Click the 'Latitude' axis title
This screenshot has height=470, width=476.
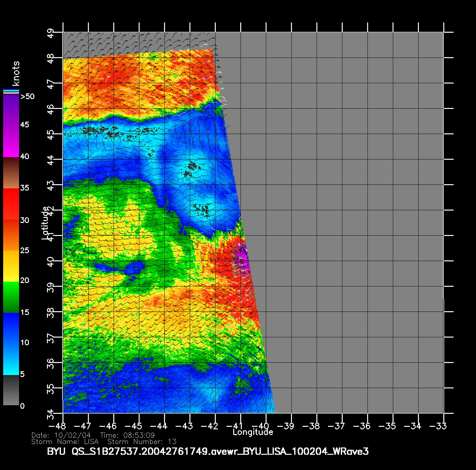click(x=45, y=223)
